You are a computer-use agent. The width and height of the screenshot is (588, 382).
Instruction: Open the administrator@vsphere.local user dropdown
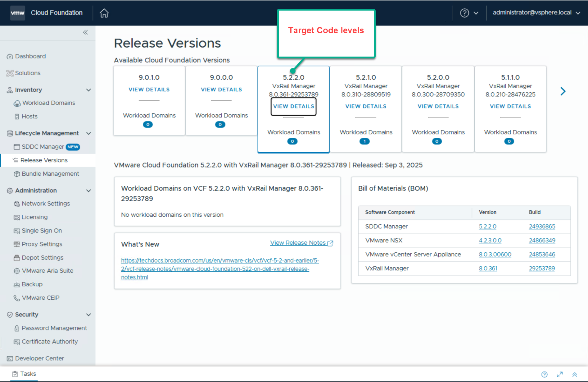tap(536, 13)
